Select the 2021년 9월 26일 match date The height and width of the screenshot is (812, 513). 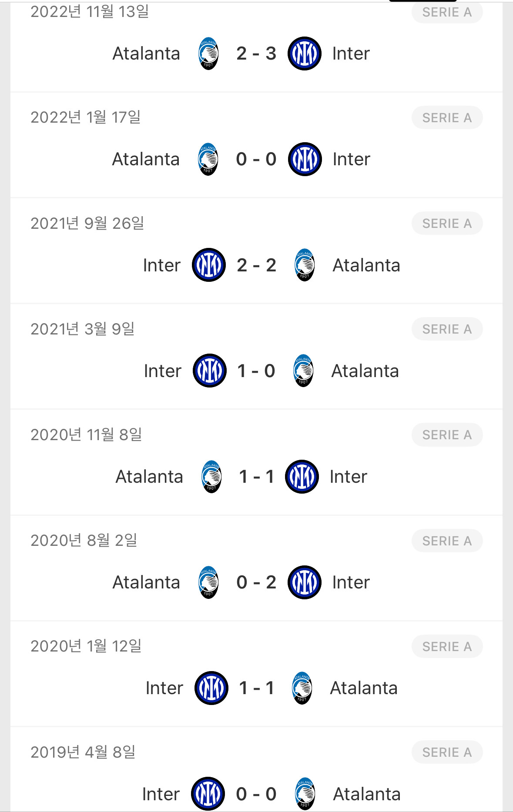coord(87,223)
